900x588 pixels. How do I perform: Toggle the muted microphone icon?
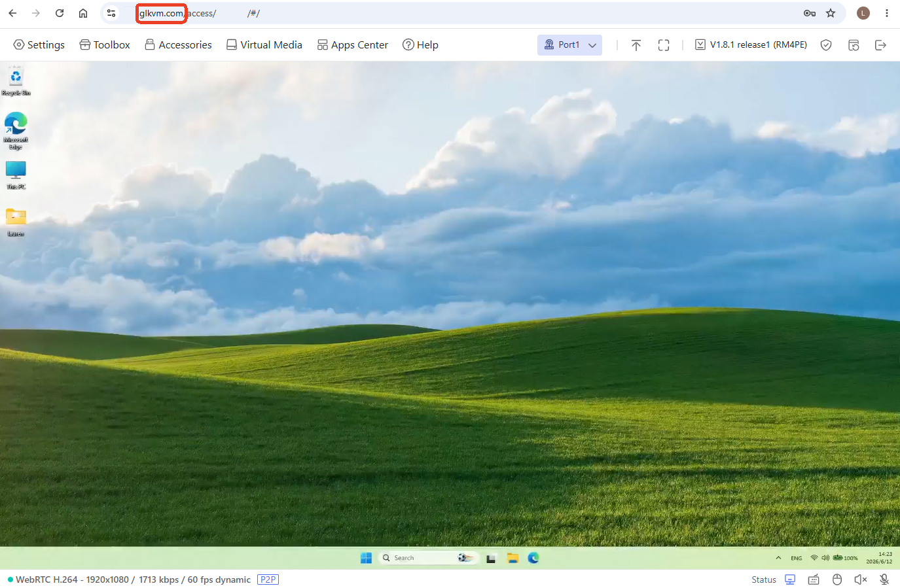[x=884, y=579]
